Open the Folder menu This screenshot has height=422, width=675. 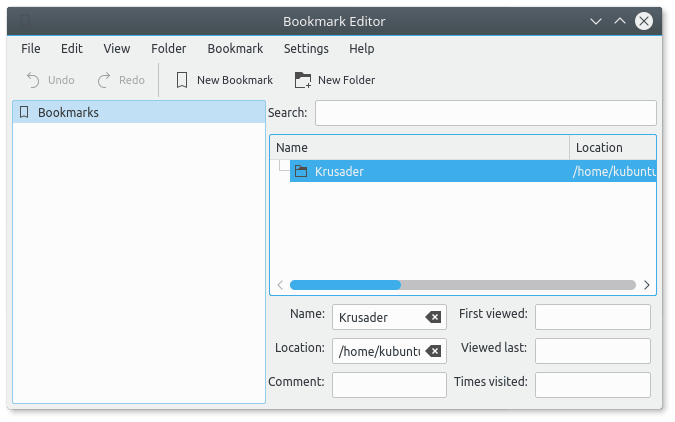point(169,48)
